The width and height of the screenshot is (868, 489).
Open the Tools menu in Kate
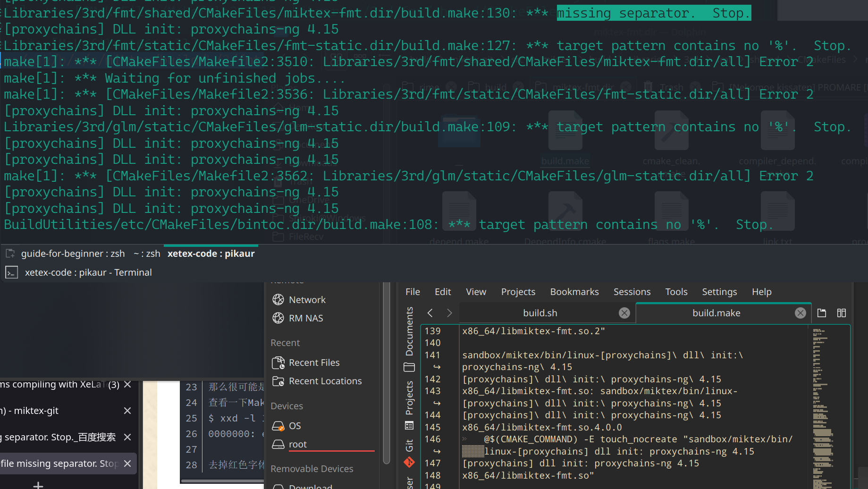pyautogui.click(x=676, y=292)
